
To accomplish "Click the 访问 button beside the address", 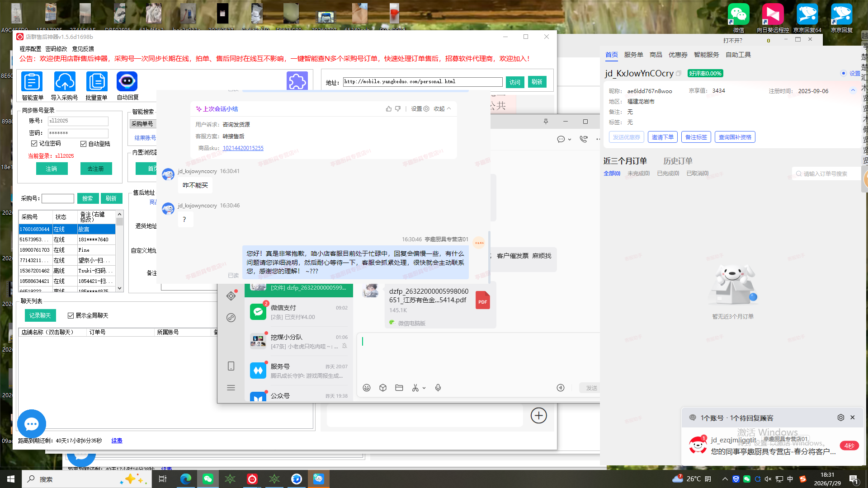I will click(515, 82).
